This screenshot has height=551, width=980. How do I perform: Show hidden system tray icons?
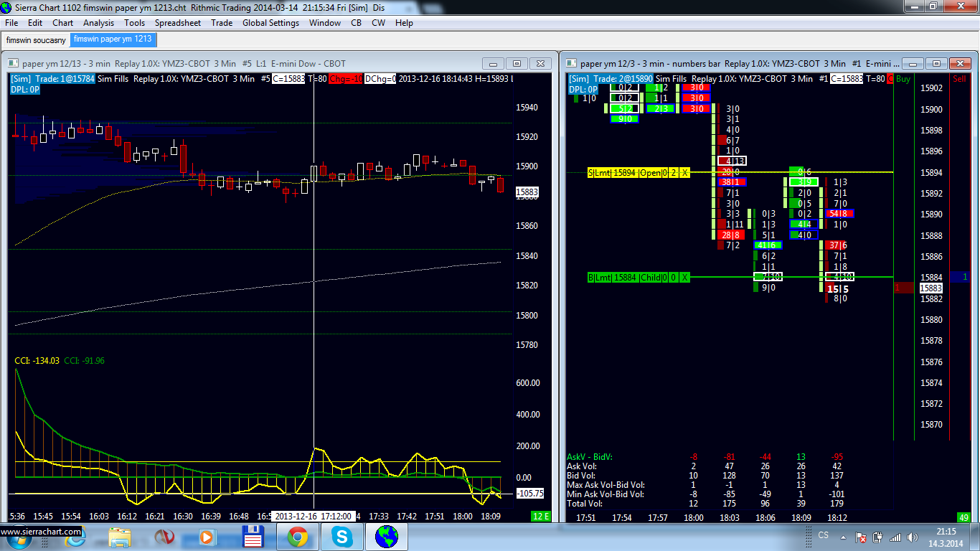click(842, 537)
